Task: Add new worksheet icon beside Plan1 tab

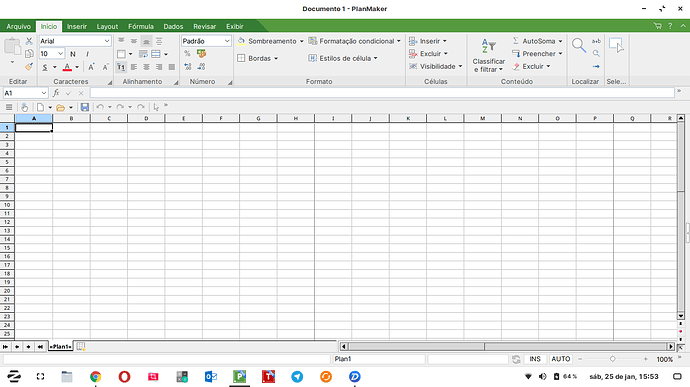Action: [81, 346]
